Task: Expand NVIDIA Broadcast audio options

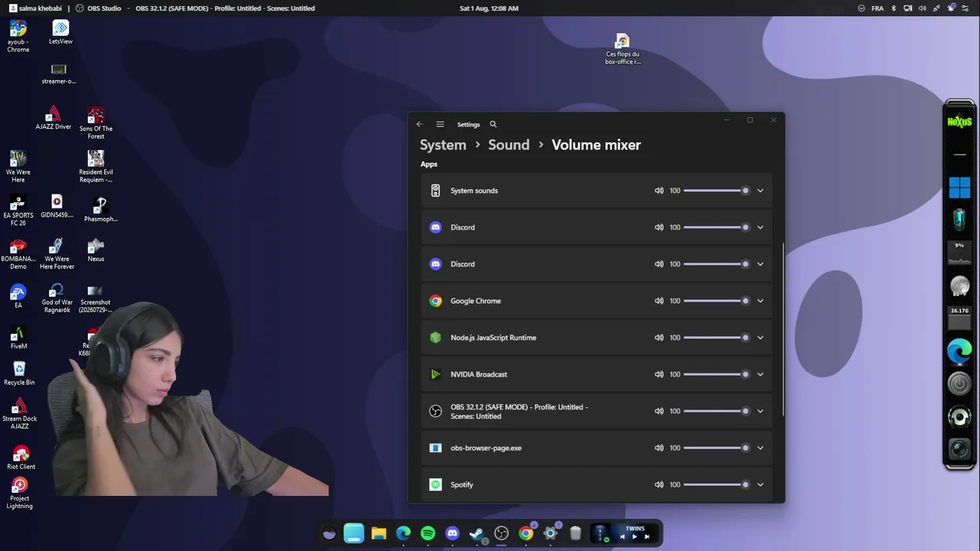Action: 760,374
